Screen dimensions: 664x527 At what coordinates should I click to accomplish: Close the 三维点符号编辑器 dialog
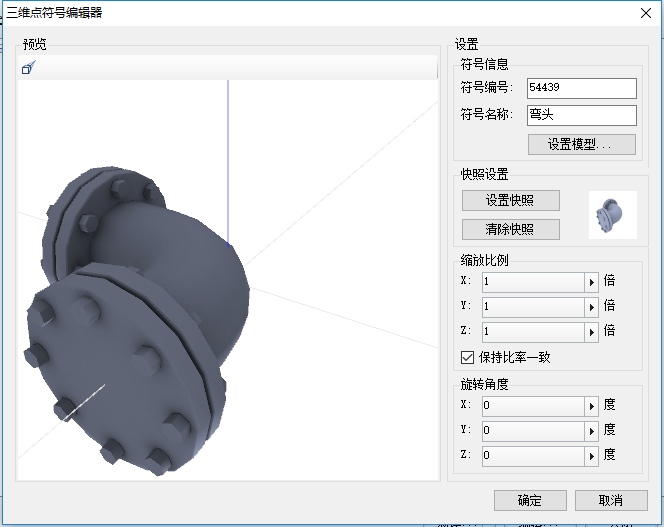pyautogui.click(x=645, y=13)
